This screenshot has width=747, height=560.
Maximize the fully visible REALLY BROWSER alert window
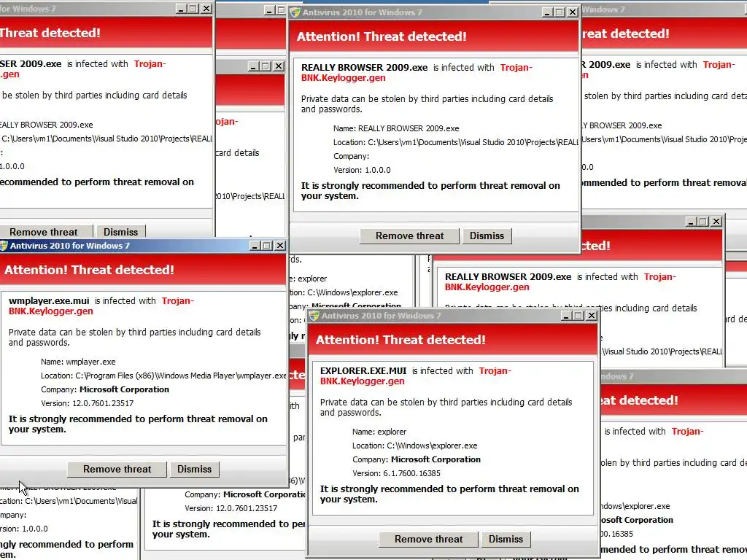click(560, 12)
